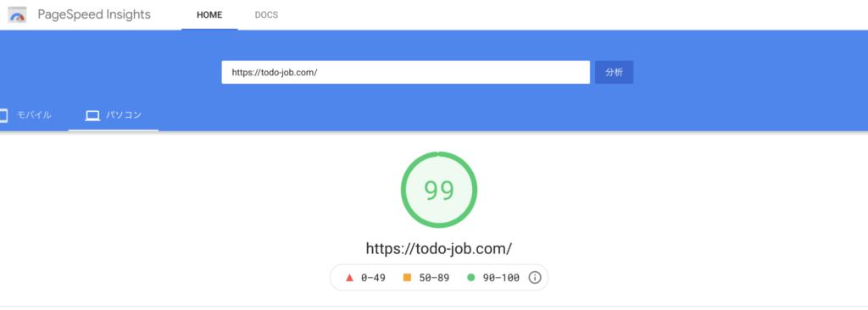This screenshot has height=310, width=868.
Task: Click the 90–100 range label
Action: coord(500,278)
